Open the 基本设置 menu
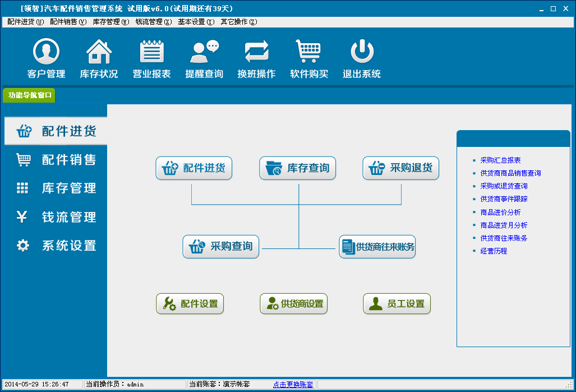576x392 pixels. point(196,22)
